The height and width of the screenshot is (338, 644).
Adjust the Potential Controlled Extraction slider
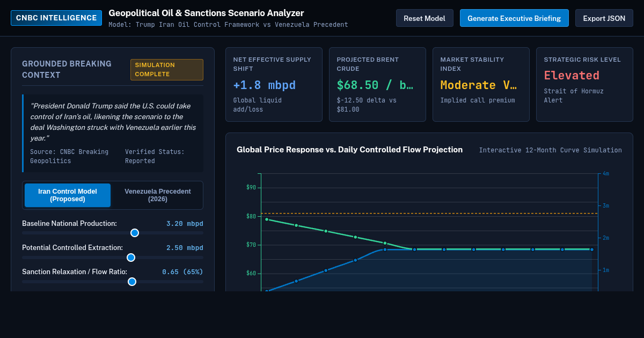[113, 258]
